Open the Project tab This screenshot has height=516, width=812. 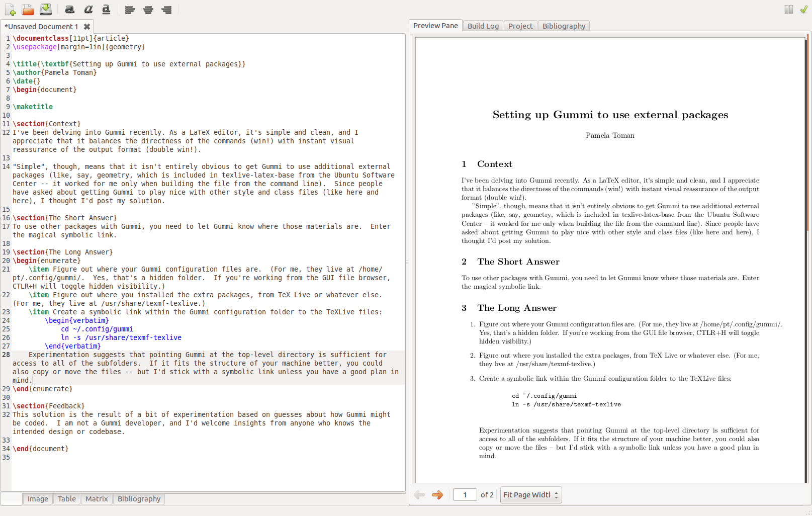[520, 26]
